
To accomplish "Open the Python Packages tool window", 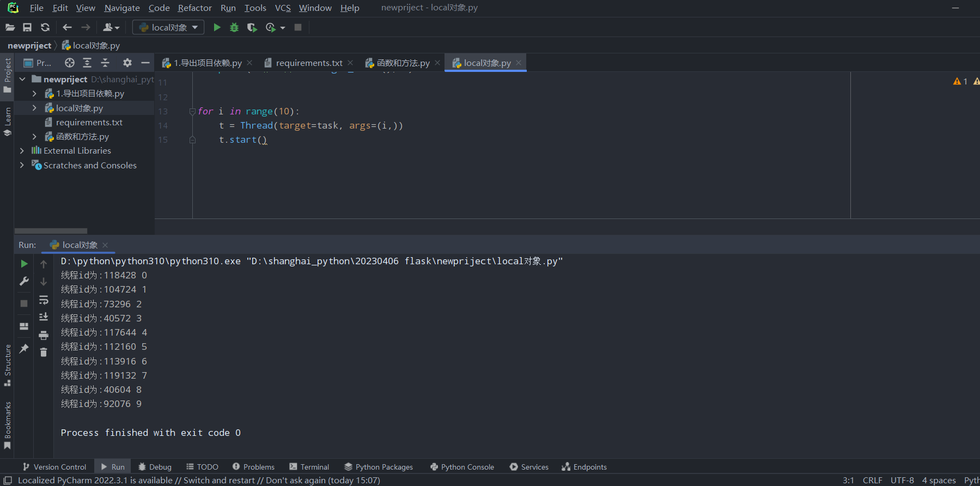I will tap(379, 467).
